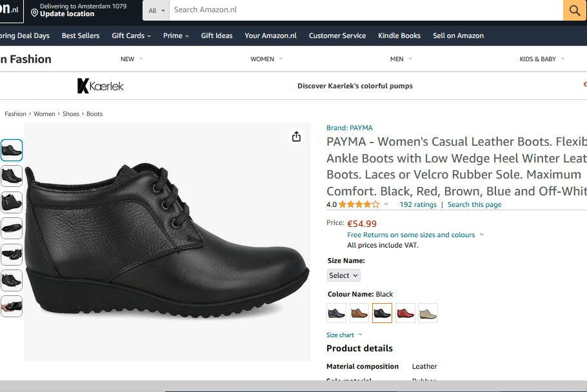Open the Best Sellers nav item

[x=81, y=35]
